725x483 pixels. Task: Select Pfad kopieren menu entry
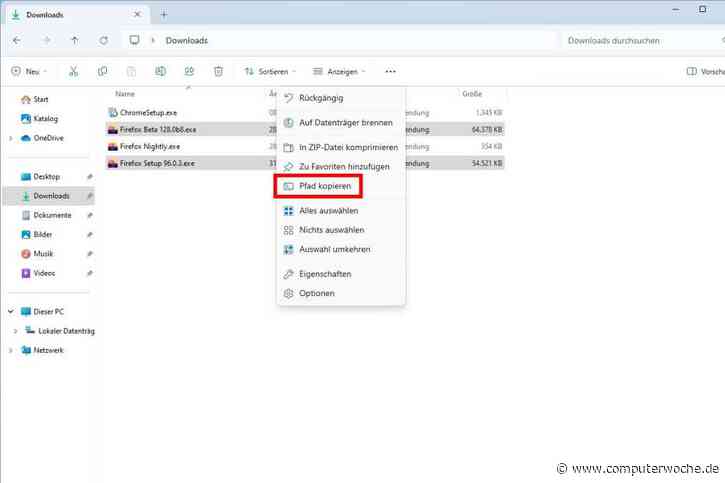coord(341,186)
